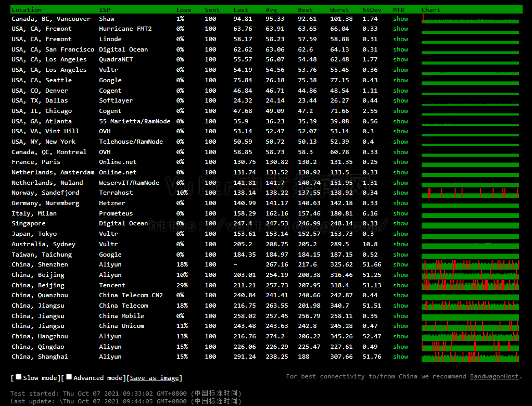Show MTR for Norway Sandefjord Terrahost
The width and height of the screenshot is (532, 406).
(400, 193)
